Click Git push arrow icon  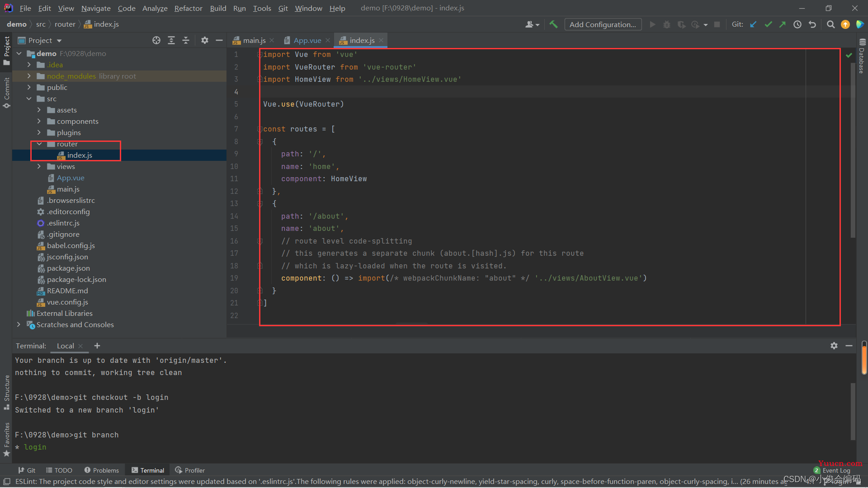tap(783, 24)
